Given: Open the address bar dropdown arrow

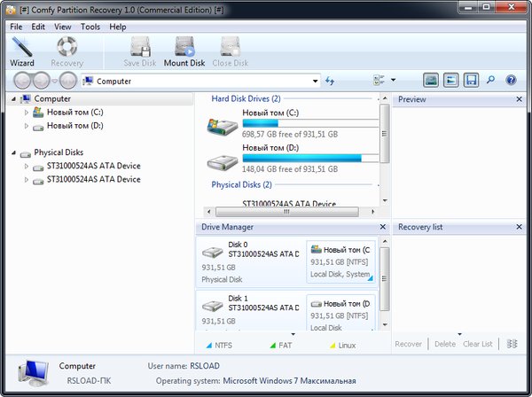Looking at the screenshot, I should pyautogui.click(x=315, y=81).
